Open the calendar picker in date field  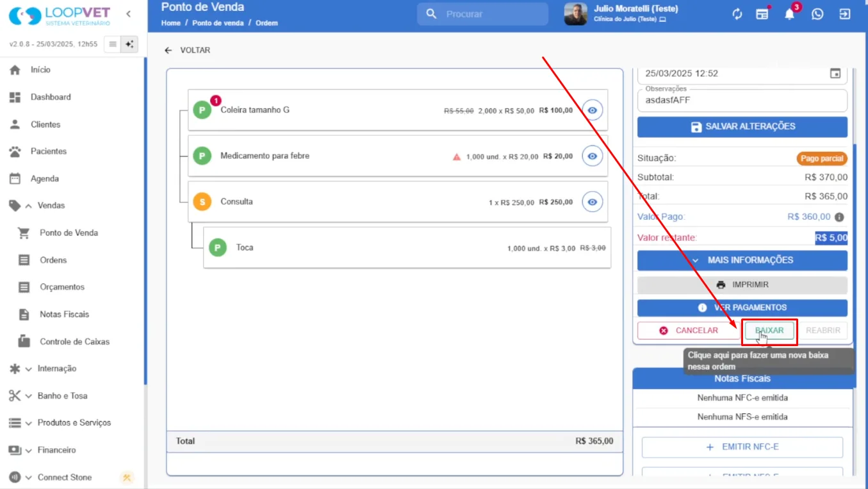pyautogui.click(x=835, y=74)
